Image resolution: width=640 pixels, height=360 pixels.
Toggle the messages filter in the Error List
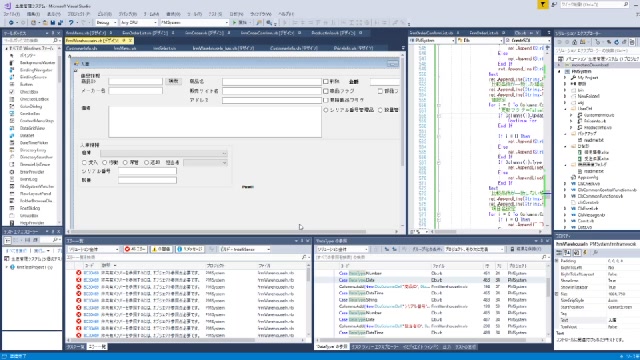190,249
